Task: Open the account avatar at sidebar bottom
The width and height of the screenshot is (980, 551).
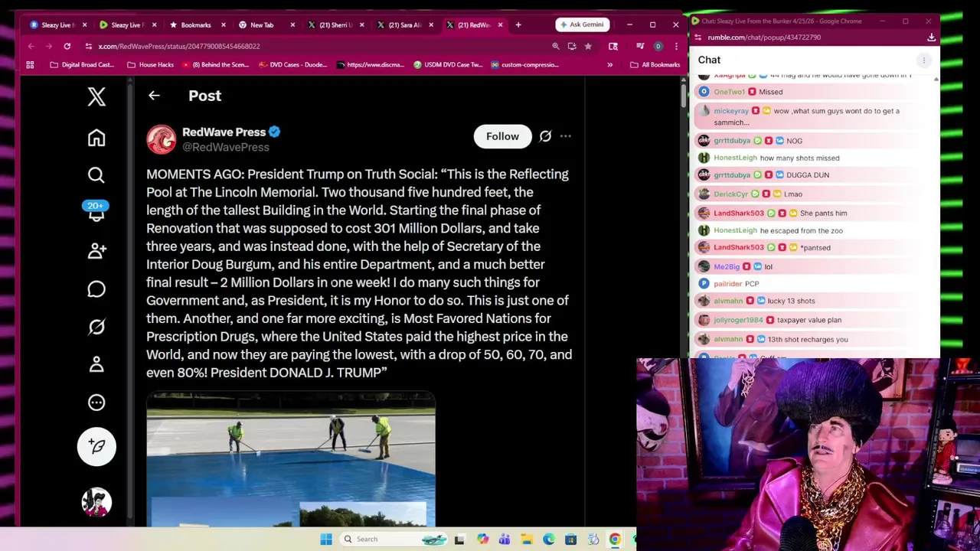Action: (96, 502)
